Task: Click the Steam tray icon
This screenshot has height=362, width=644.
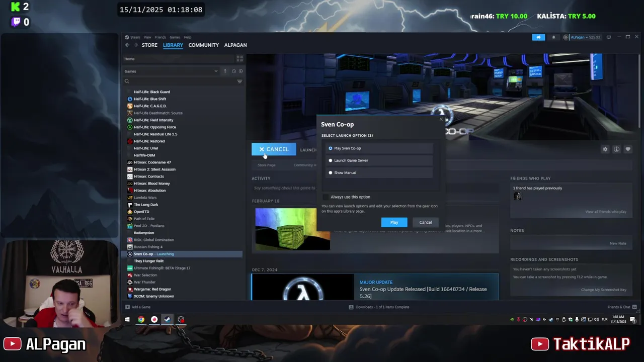Action: [551, 319]
